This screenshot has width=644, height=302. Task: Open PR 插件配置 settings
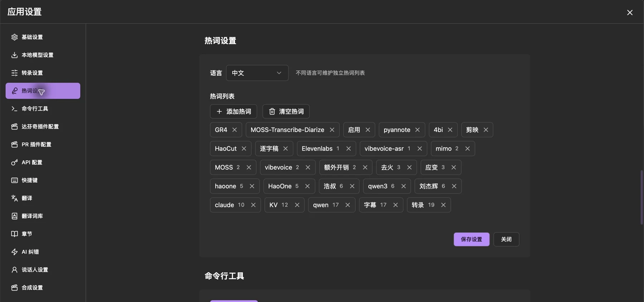click(43, 145)
